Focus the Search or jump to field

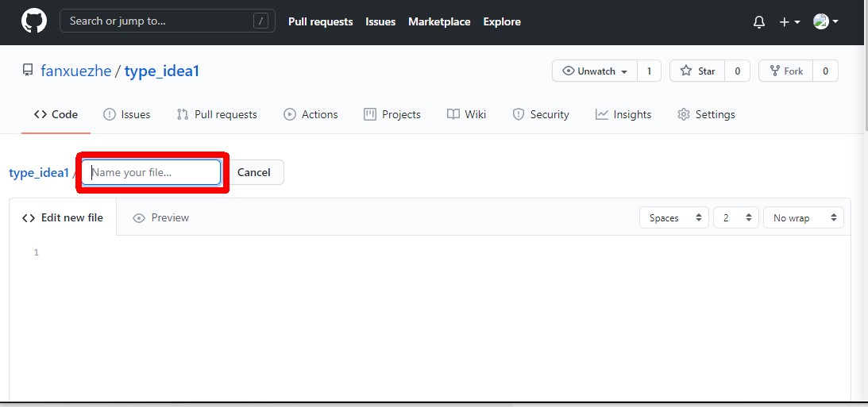[168, 21]
